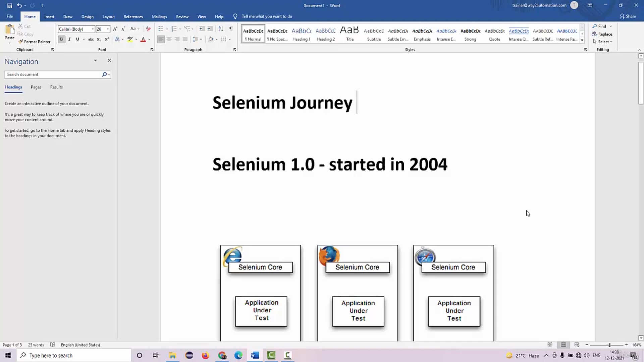The height and width of the screenshot is (362, 644).
Task: Show the Pages tab in Navigation
Action: coord(36,87)
